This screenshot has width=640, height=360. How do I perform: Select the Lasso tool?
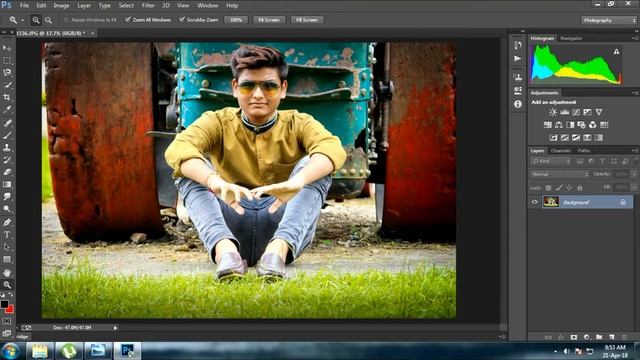click(7, 73)
